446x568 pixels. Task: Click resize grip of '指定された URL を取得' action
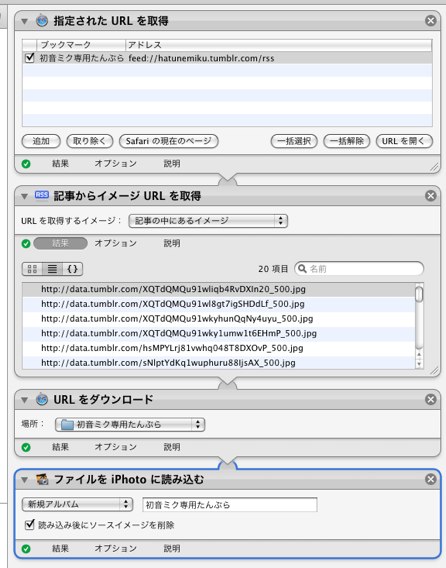[x=434, y=167]
